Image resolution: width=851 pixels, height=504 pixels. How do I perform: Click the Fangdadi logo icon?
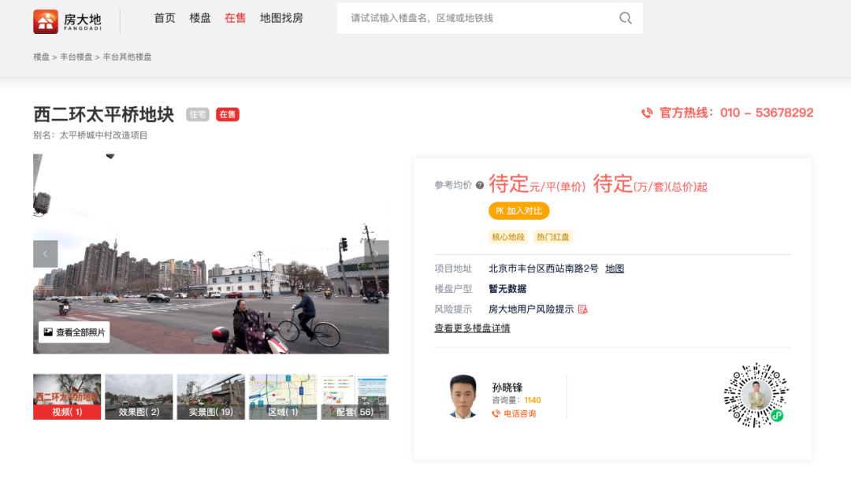click(46, 21)
